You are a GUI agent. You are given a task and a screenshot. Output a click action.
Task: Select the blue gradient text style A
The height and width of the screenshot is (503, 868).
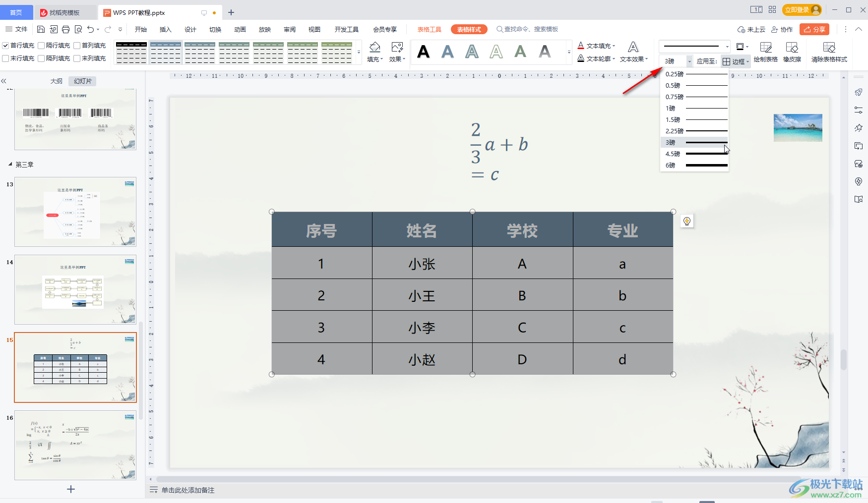(x=447, y=52)
